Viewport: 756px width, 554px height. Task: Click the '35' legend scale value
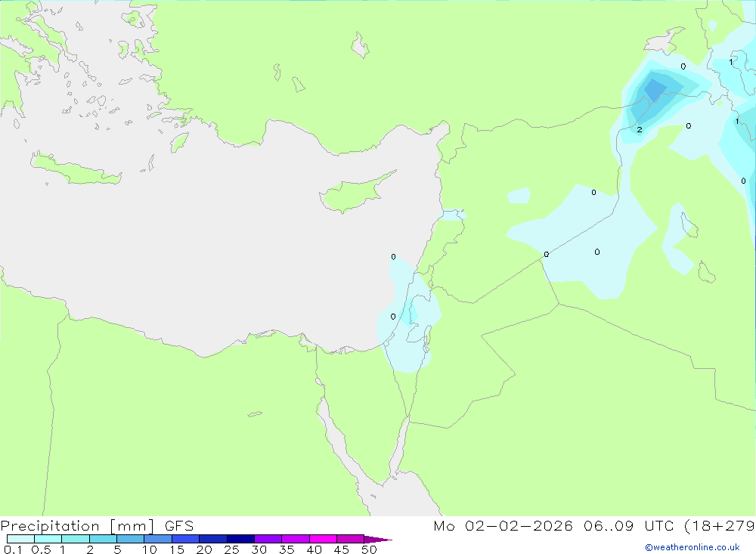coord(287,549)
